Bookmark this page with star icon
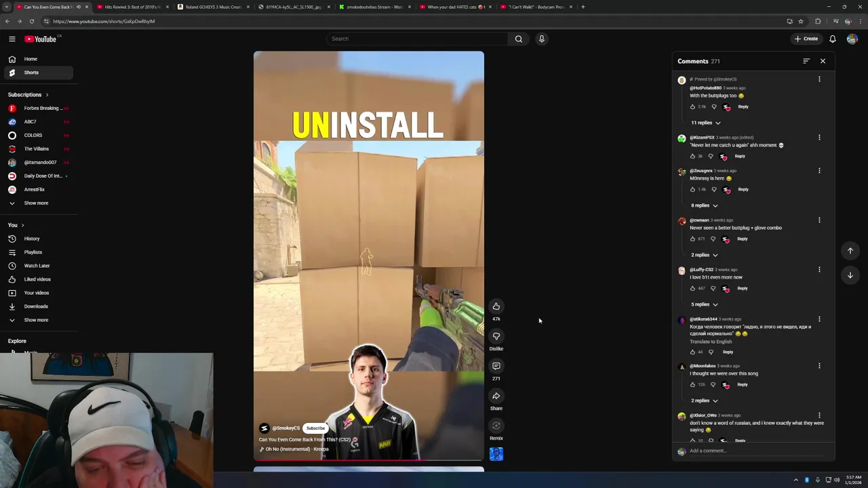 click(801, 21)
